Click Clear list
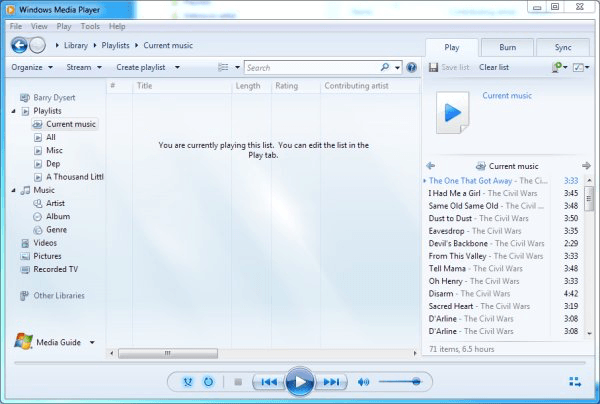Screen dimensions: 600x404 [x=494, y=67]
